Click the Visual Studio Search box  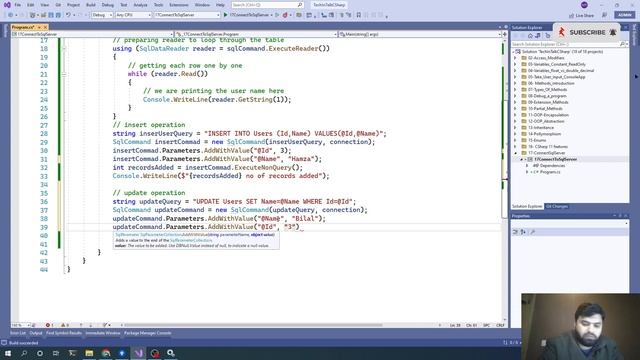click(x=267, y=5)
